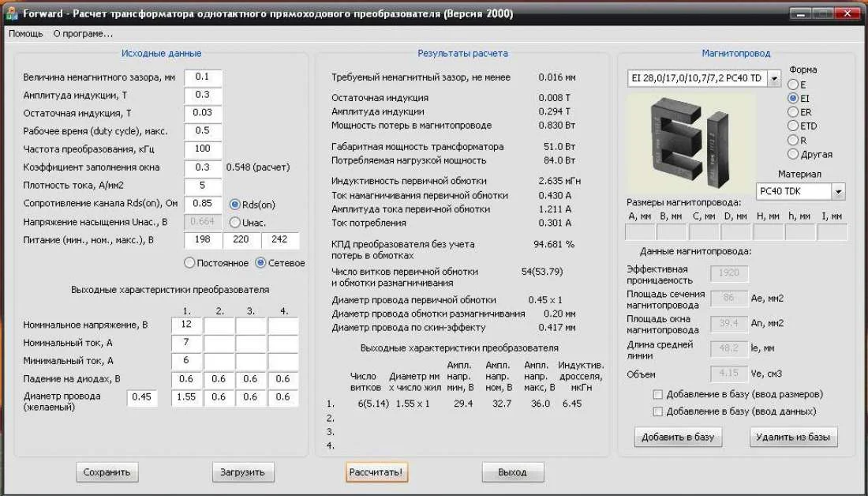The width and height of the screenshot is (868, 496).
Task: Click the Загрузить button
Action: [243, 473]
